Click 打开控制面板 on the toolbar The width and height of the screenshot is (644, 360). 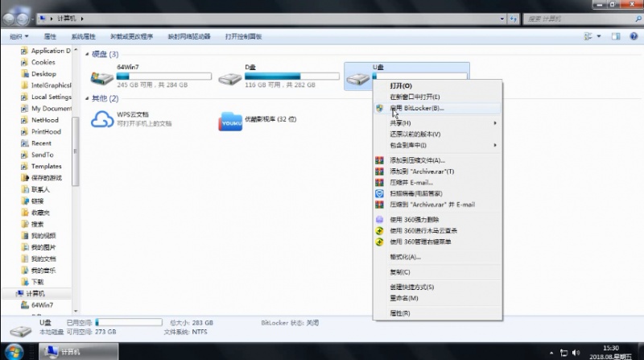pyautogui.click(x=243, y=36)
